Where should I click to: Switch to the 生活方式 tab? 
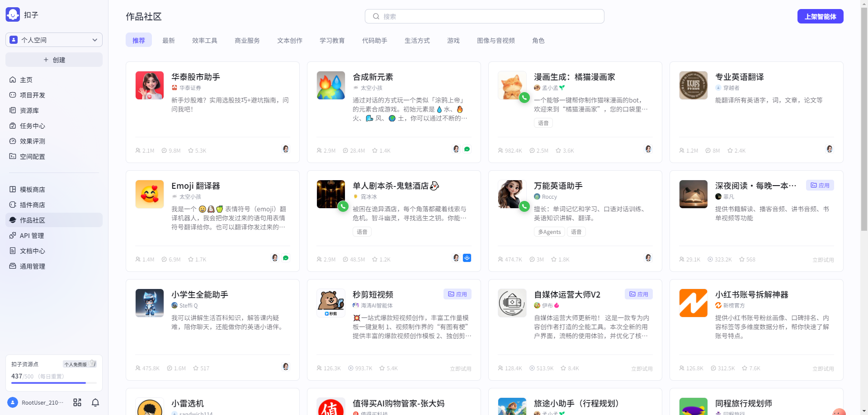pos(417,40)
